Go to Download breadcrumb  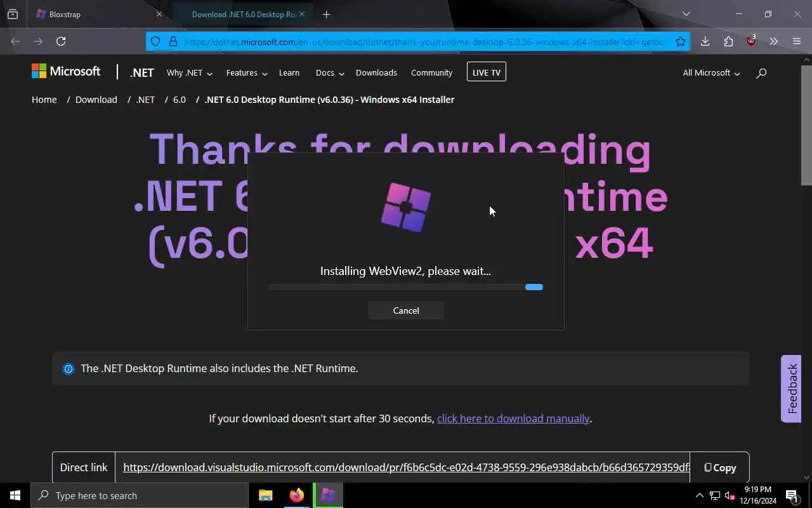pyautogui.click(x=96, y=100)
